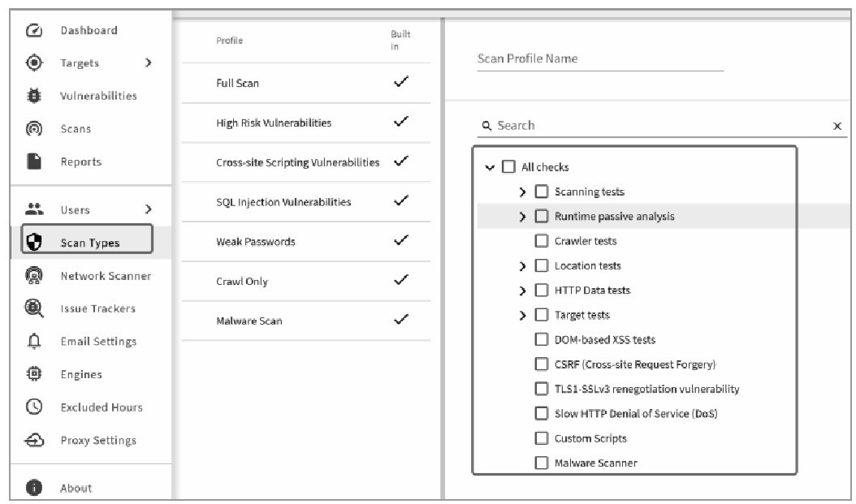
Task: Open the Dashboard menu item
Action: (x=89, y=31)
